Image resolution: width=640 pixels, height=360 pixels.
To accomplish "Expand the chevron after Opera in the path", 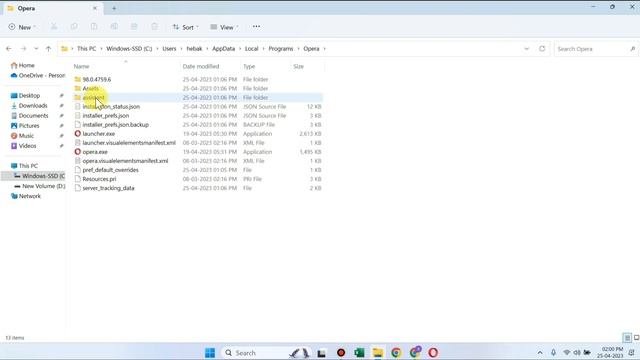I will pos(325,49).
